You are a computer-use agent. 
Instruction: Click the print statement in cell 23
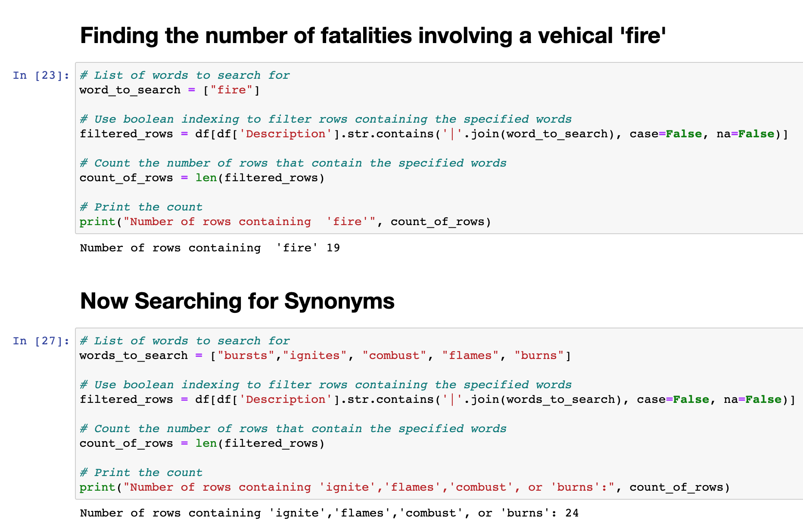(284, 222)
